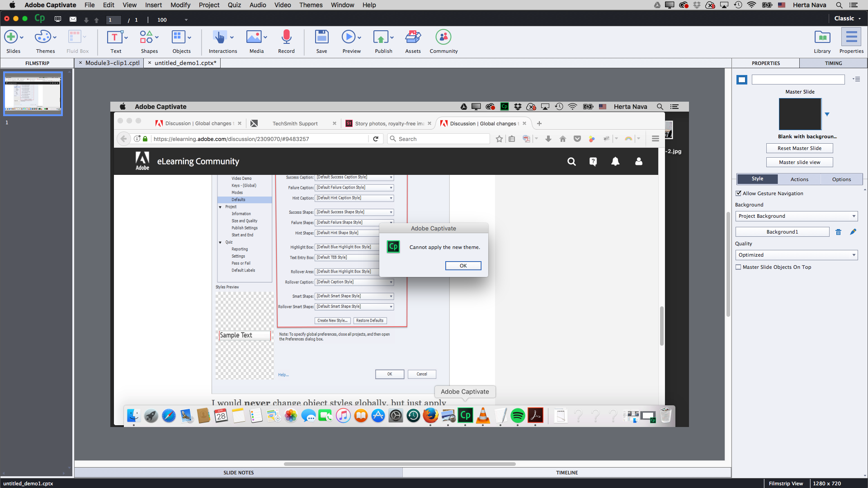
Task: Open the Assets icon
Action: (413, 37)
